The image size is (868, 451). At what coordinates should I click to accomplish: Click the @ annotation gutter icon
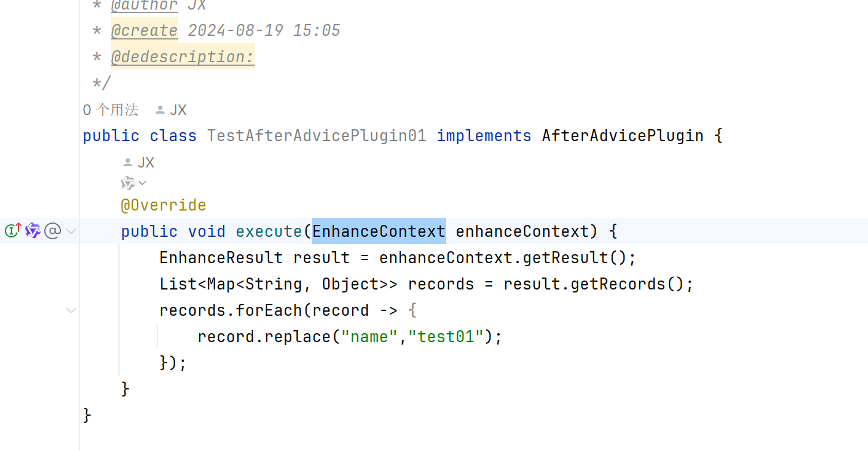53,230
